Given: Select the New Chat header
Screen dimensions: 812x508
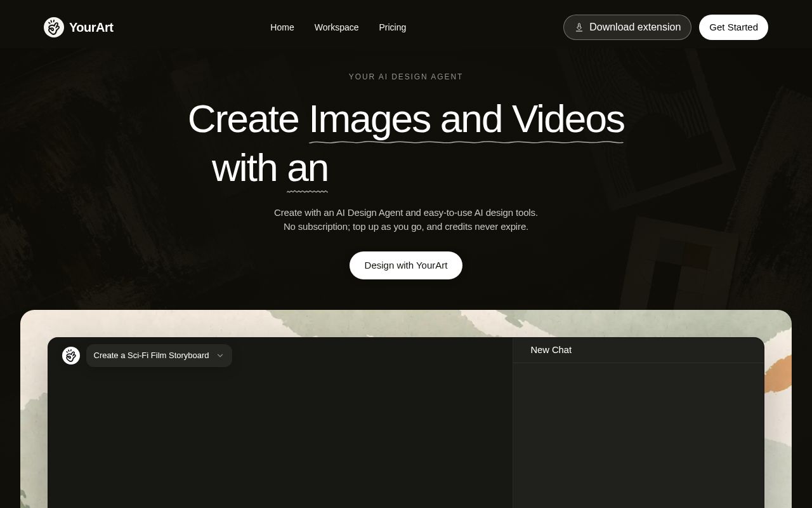Looking at the screenshot, I should pos(551,350).
